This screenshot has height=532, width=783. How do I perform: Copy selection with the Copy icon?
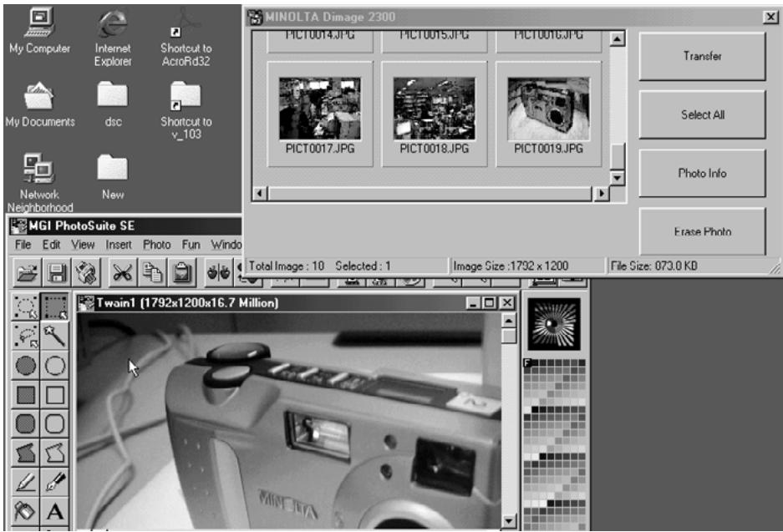pos(152,272)
